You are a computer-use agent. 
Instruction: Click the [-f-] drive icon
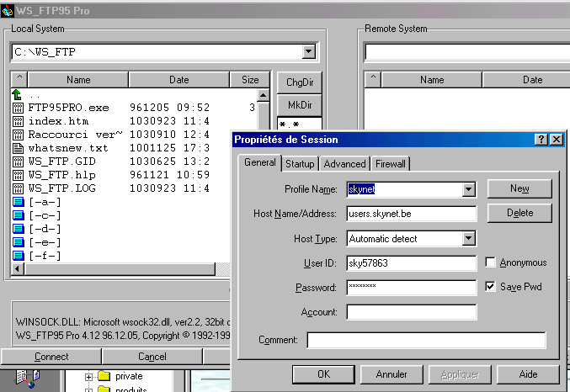point(19,256)
